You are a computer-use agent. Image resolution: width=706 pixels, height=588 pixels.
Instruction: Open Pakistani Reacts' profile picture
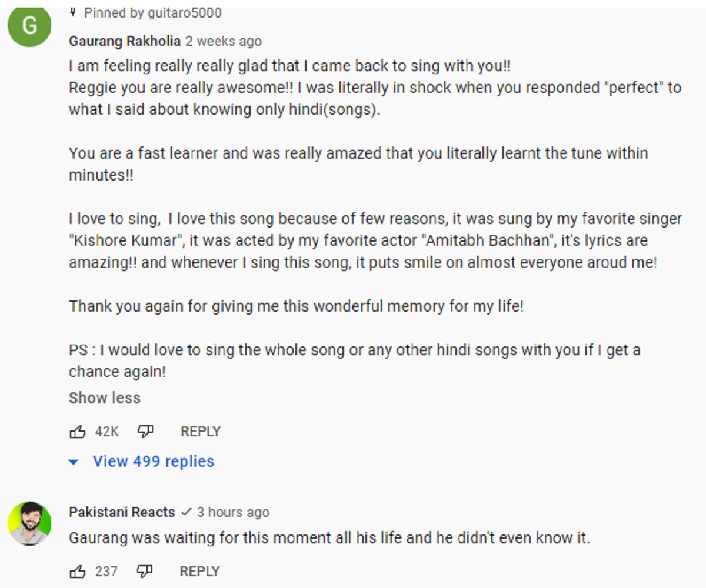pyautogui.click(x=30, y=523)
